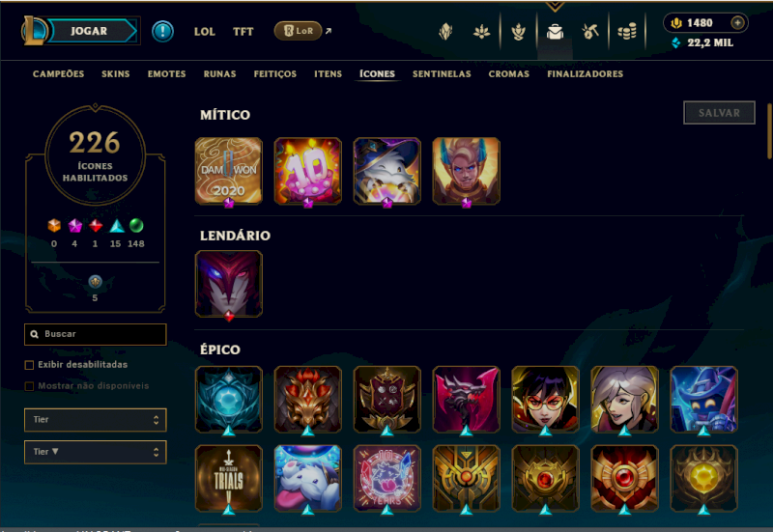This screenshot has height=532, width=773.
Task: Switch to the SKINS tab
Action: coord(116,74)
